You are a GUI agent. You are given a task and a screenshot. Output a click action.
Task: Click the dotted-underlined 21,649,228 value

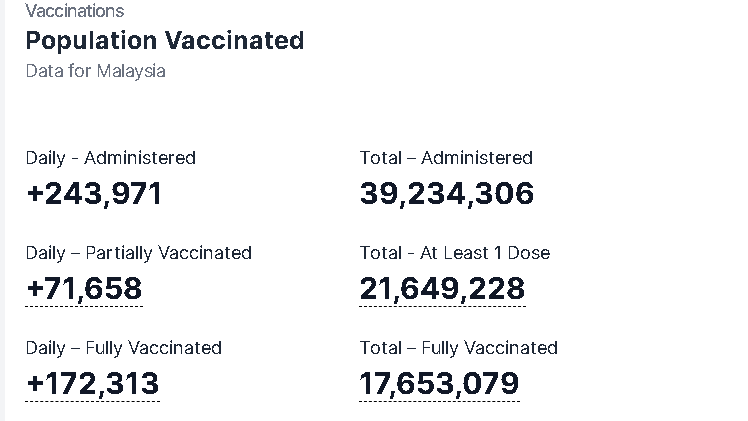[x=442, y=288]
